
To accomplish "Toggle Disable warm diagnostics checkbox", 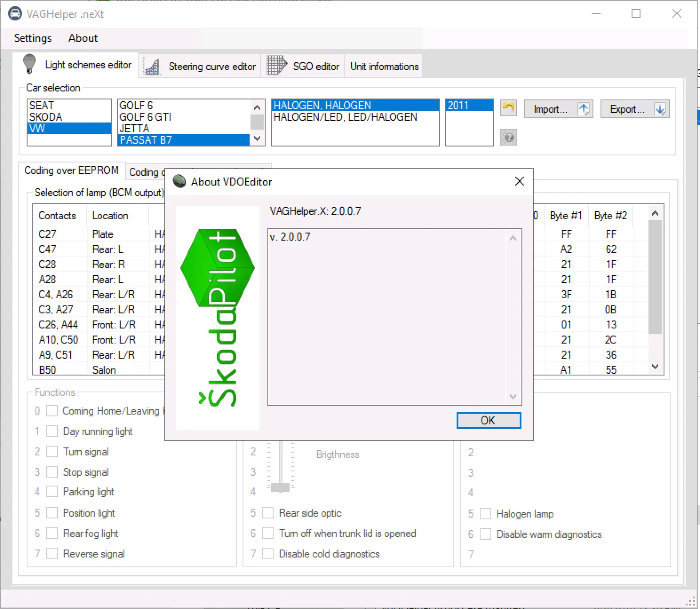I will pyautogui.click(x=485, y=534).
